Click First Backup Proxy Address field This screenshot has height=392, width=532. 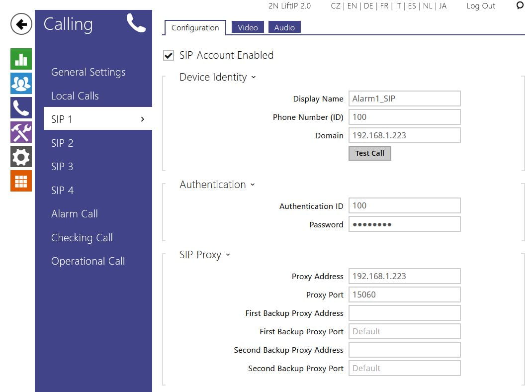coord(404,313)
